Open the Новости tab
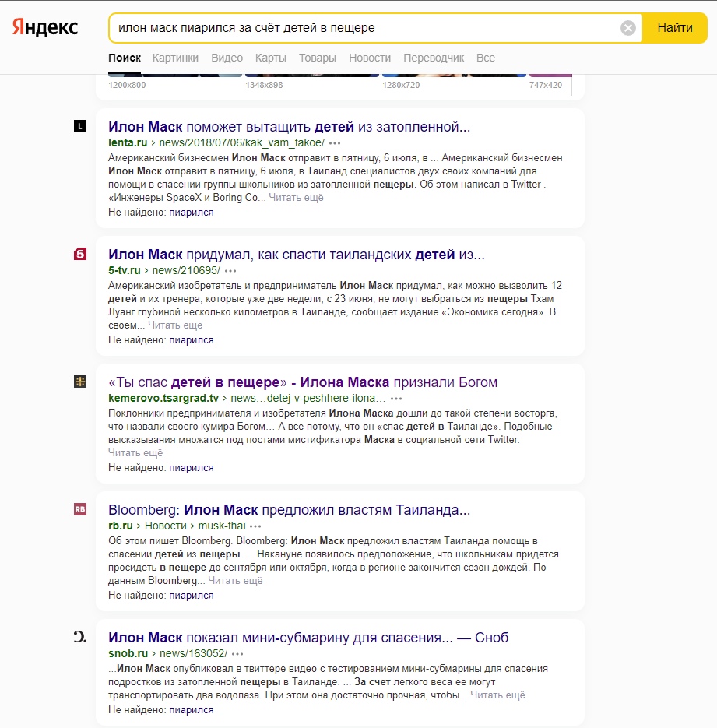Viewport: 717px width, 728px height. pos(370,58)
